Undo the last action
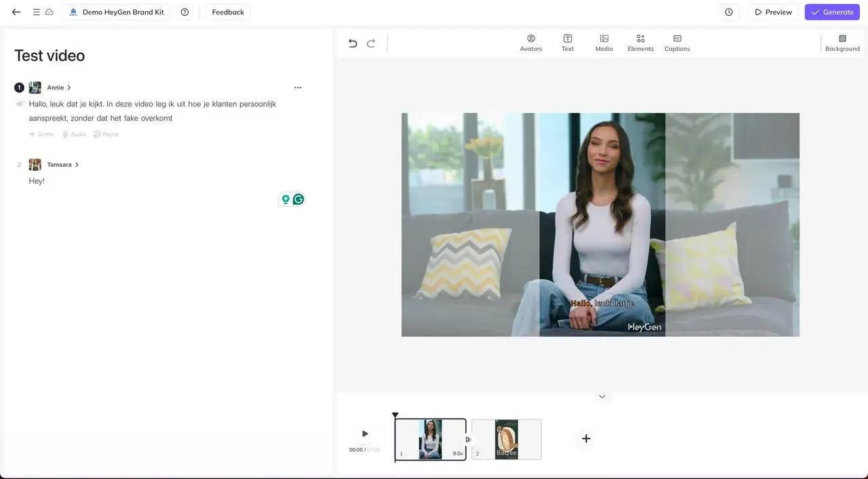This screenshot has width=868, height=479. [353, 43]
